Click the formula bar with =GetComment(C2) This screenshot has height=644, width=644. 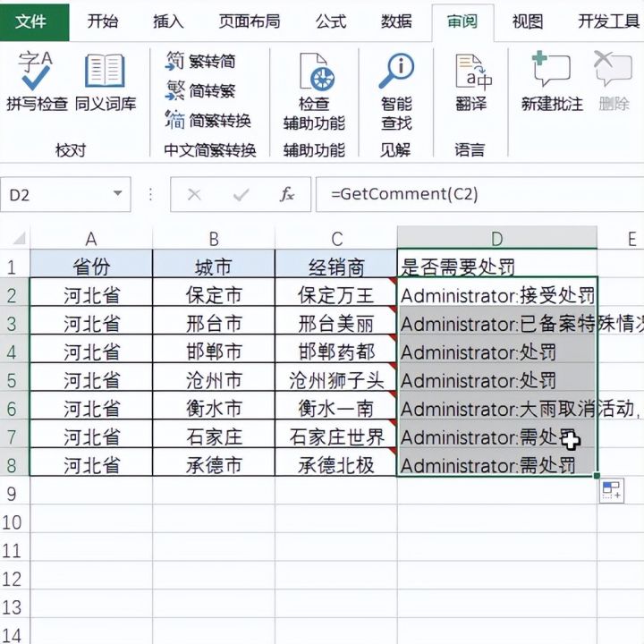coord(479,194)
